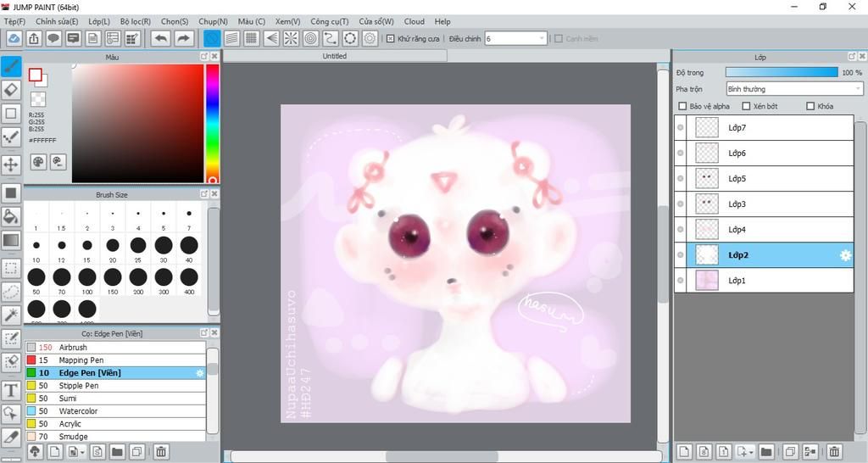Screen dimensions: 868x463
Task: Click the rainbow hue bar
Action: (x=213, y=123)
